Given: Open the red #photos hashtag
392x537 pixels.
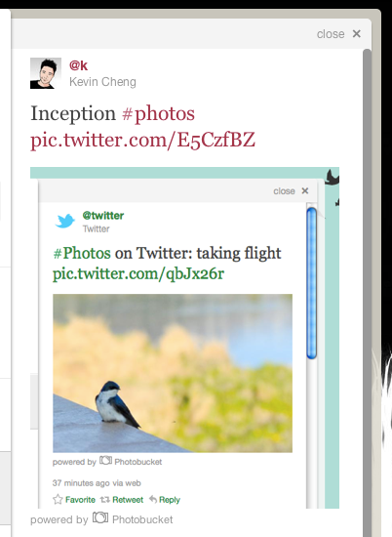Looking at the screenshot, I should [x=158, y=113].
